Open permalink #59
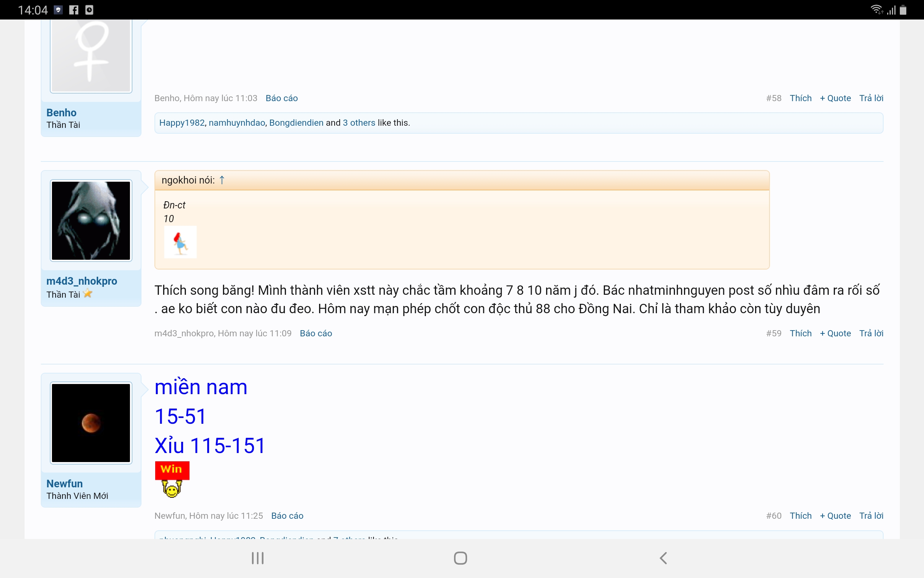This screenshot has height=578, width=924. [x=774, y=333]
